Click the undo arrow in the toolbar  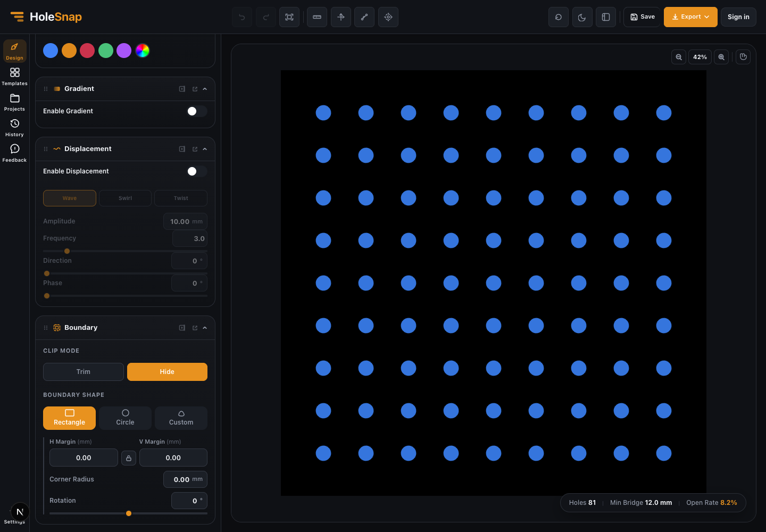242,17
